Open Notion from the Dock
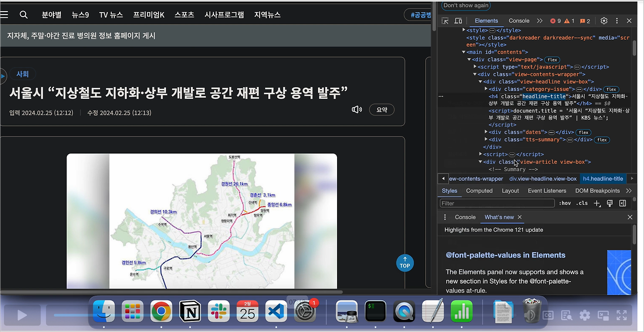The width and height of the screenshot is (644, 332). [x=190, y=312]
